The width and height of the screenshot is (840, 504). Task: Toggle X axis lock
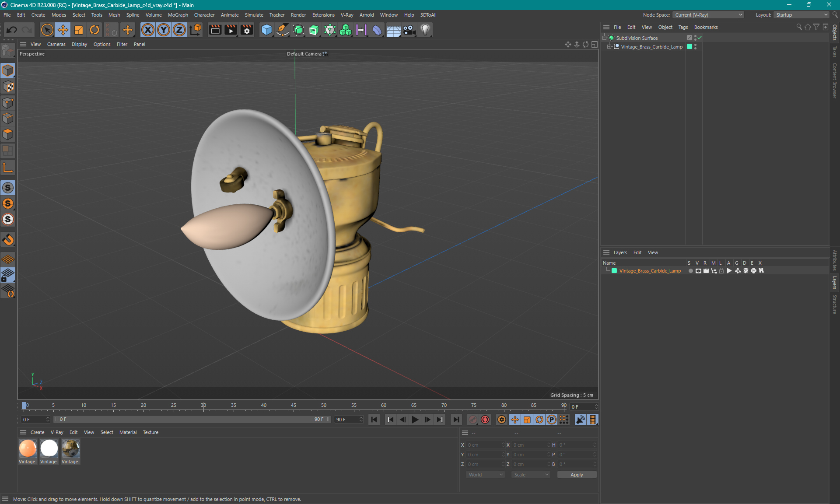tap(148, 30)
